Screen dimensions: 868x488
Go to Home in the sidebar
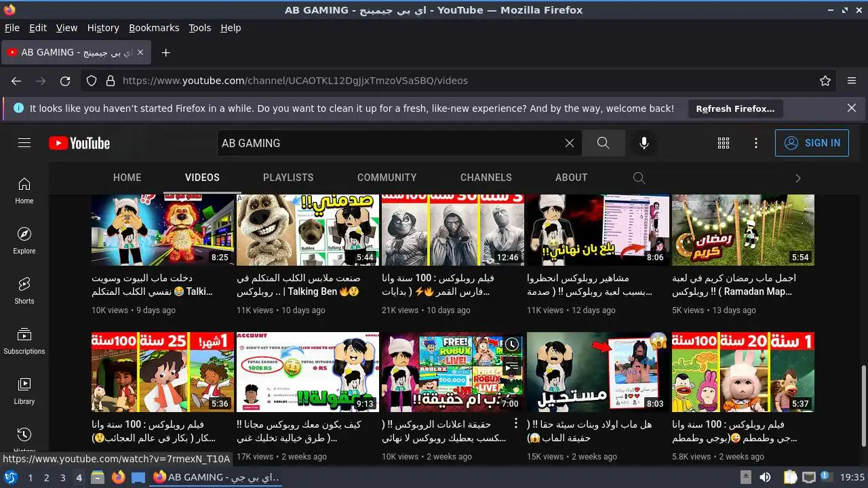(24, 190)
